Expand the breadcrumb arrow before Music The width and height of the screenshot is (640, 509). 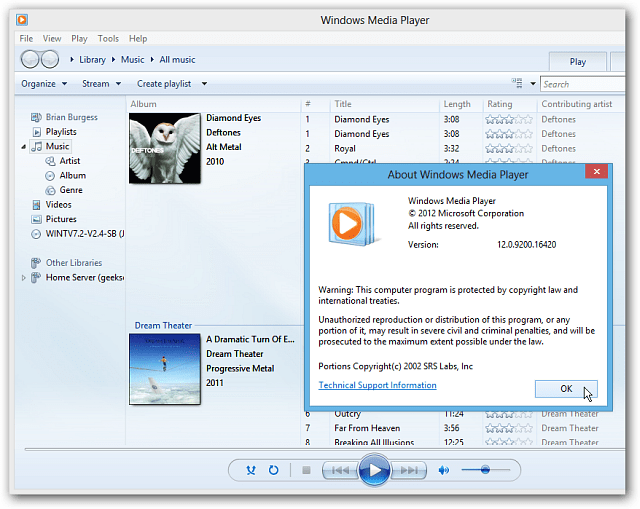113,60
